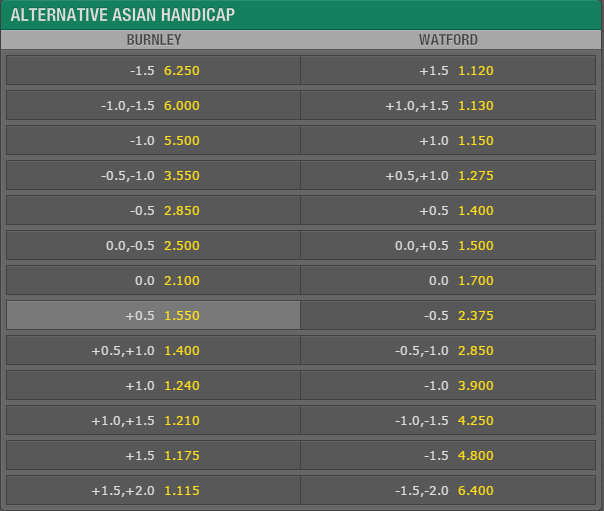Choose Watford -1.0 at 3.900
The image size is (604, 511).
[x=448, y=385]
